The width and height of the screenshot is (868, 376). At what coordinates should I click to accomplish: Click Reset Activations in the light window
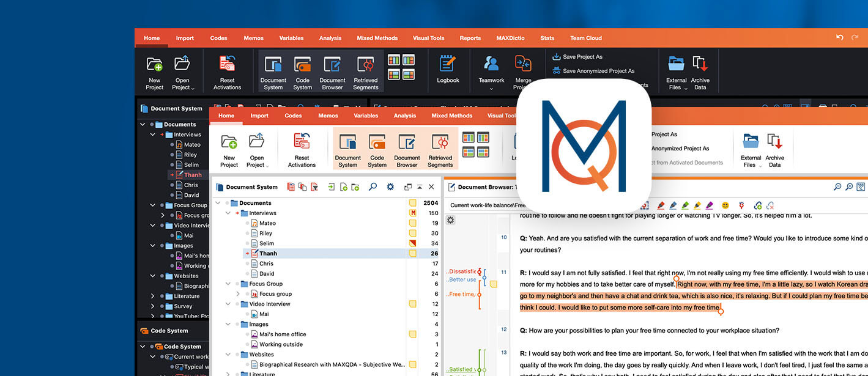coord(302,150)
